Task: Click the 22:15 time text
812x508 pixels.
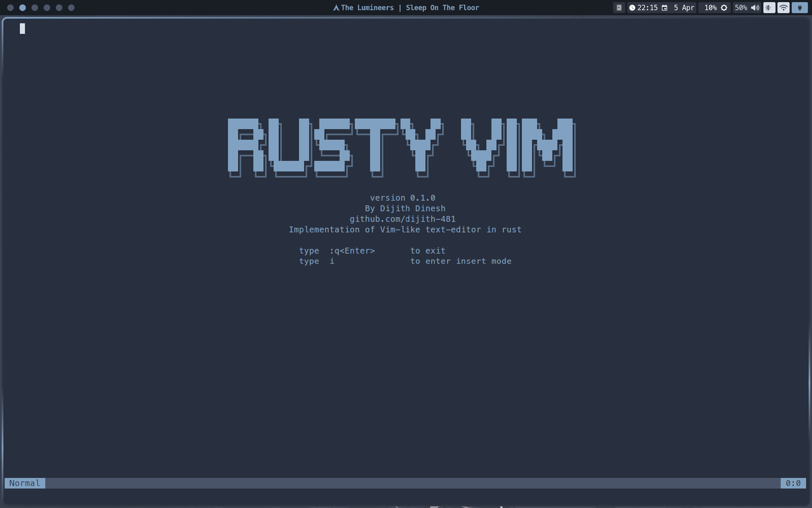Action: click(x=647, y=8)
